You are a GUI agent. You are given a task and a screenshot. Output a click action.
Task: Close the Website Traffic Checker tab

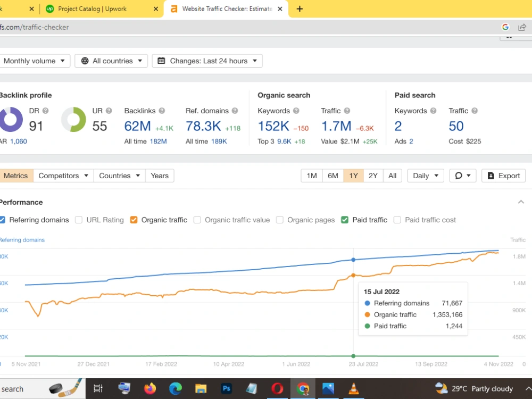[280, 9]
